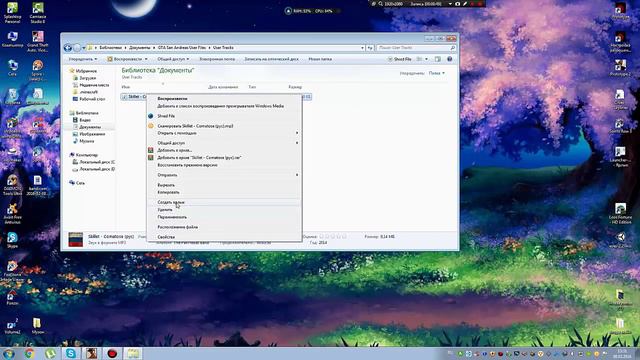Image resolution: width=640 pixels, height=360 pixels.
Task: Expand 'Общий доступ' submenu in context menu
Action: click(225, 143)
